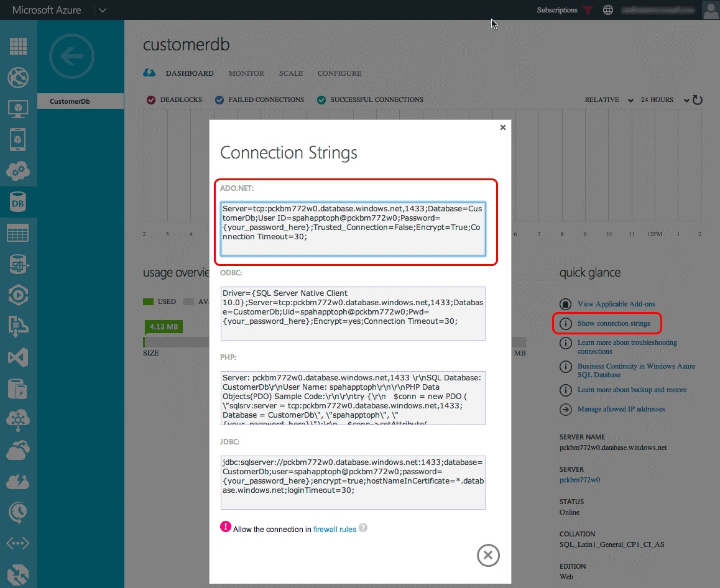Viewport: 720px width, 588px height.
Task: Select the Mobile Services phone icon
Action: [18, 140]
